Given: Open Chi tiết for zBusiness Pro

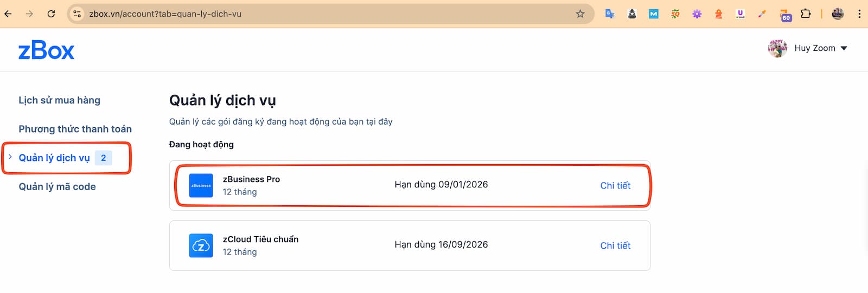Looking at the screenshot, I should (x=615, y=185).
